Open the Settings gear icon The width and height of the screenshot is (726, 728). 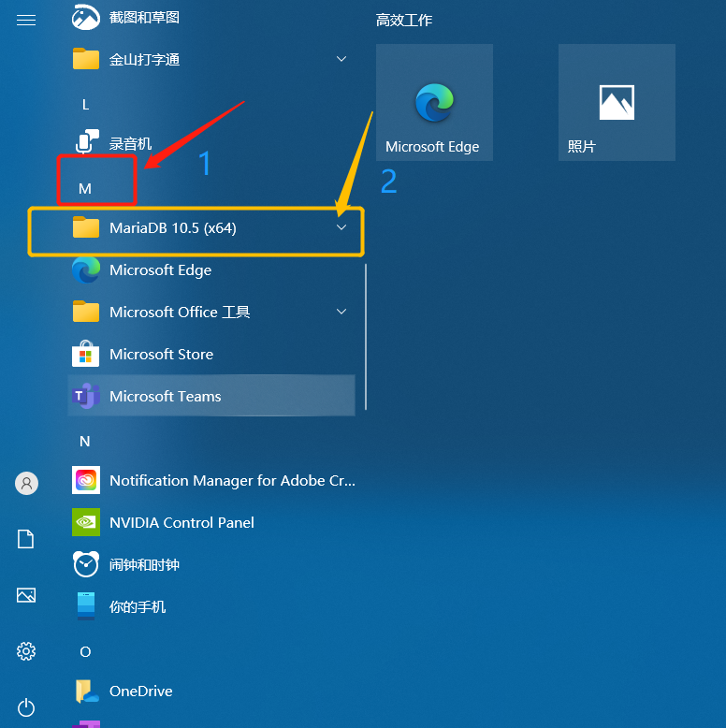26,651
